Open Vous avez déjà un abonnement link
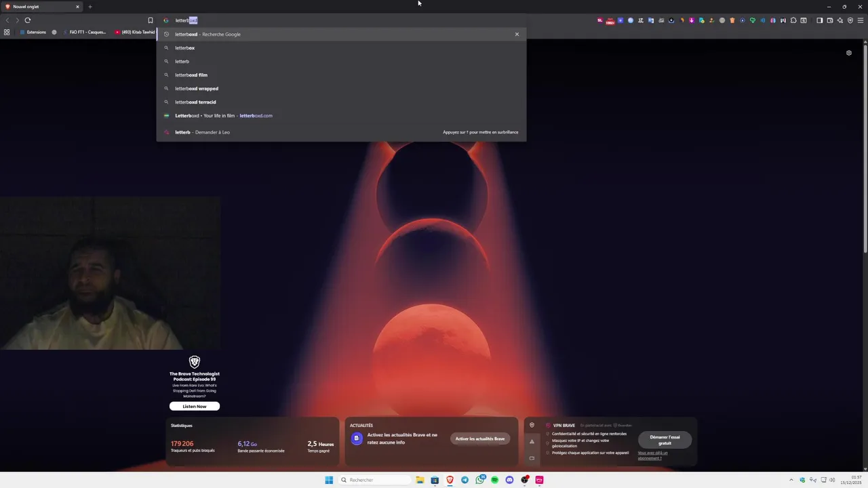 click(x=652, y=455)
